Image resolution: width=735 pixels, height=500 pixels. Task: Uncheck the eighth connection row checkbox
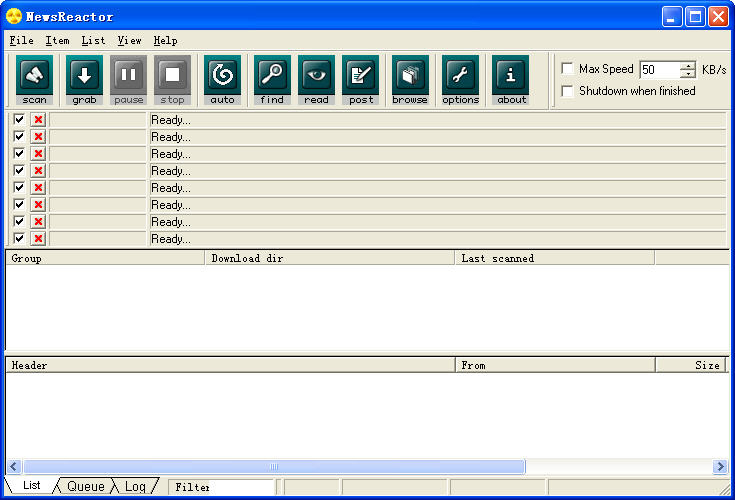coord(19,238)
